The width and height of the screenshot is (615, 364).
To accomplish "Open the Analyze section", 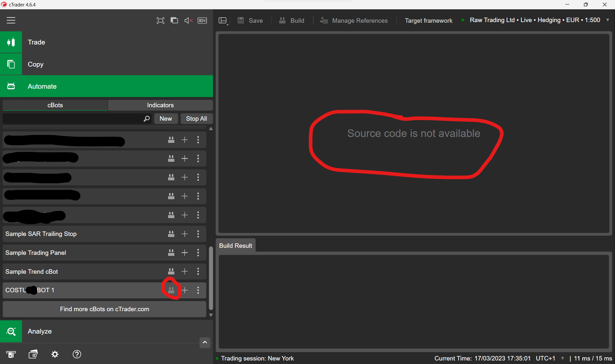I will [x=106, y=331].
